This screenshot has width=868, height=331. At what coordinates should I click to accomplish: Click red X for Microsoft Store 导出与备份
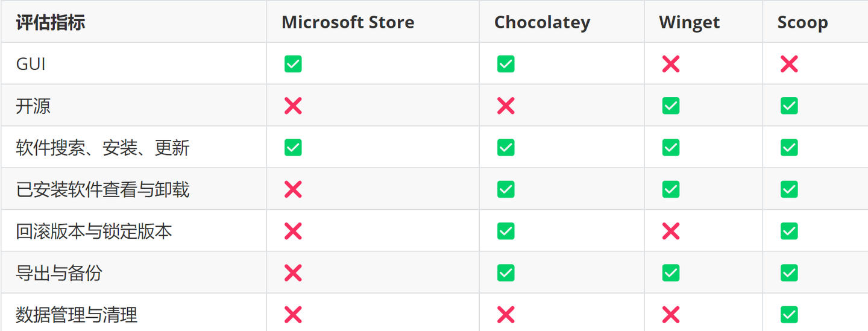click(x=293, y=273)
